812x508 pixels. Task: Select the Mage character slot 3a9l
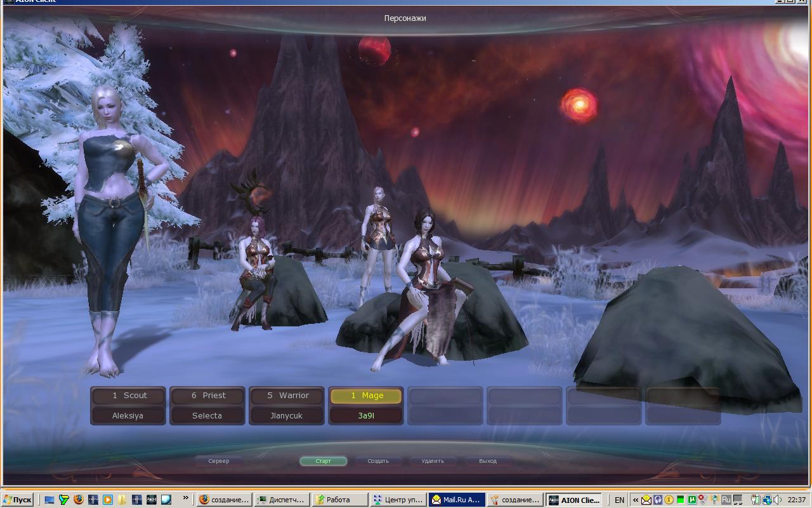tap(366, 405)
